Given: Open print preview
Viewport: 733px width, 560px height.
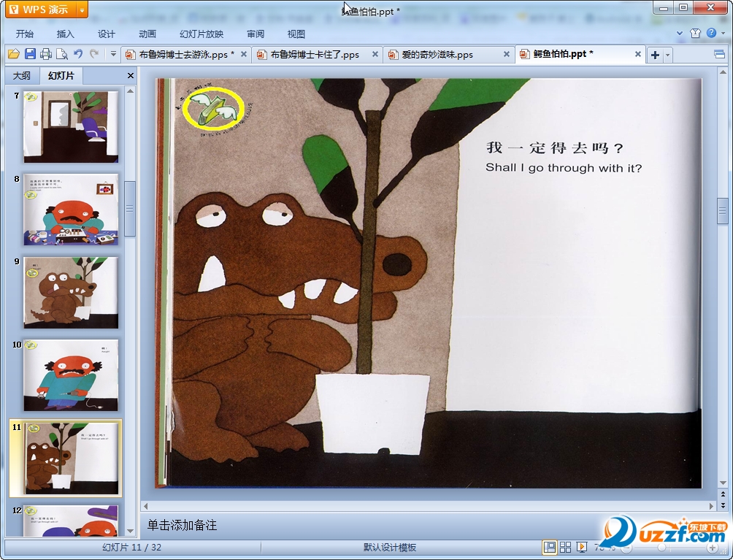Looking at the screenshot, I should 62,54.
